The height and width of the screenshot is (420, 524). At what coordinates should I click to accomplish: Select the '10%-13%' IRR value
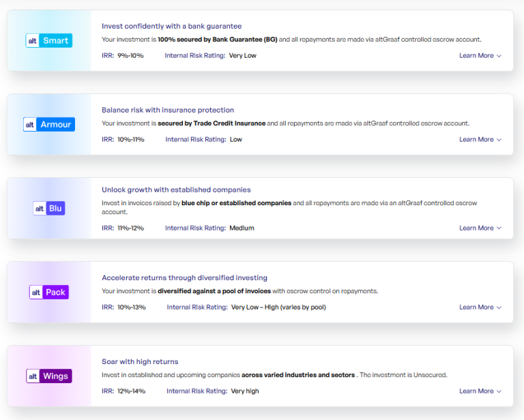(131, 307)
